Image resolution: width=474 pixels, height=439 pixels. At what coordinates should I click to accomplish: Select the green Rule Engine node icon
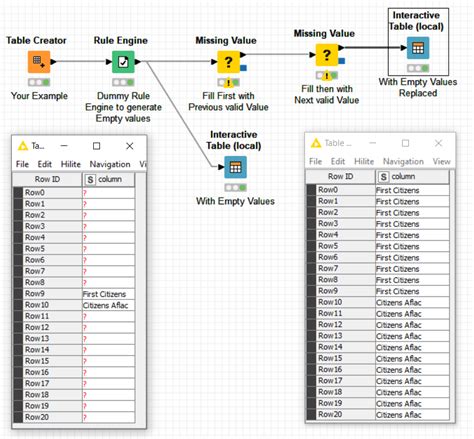[x=123, y=62]
